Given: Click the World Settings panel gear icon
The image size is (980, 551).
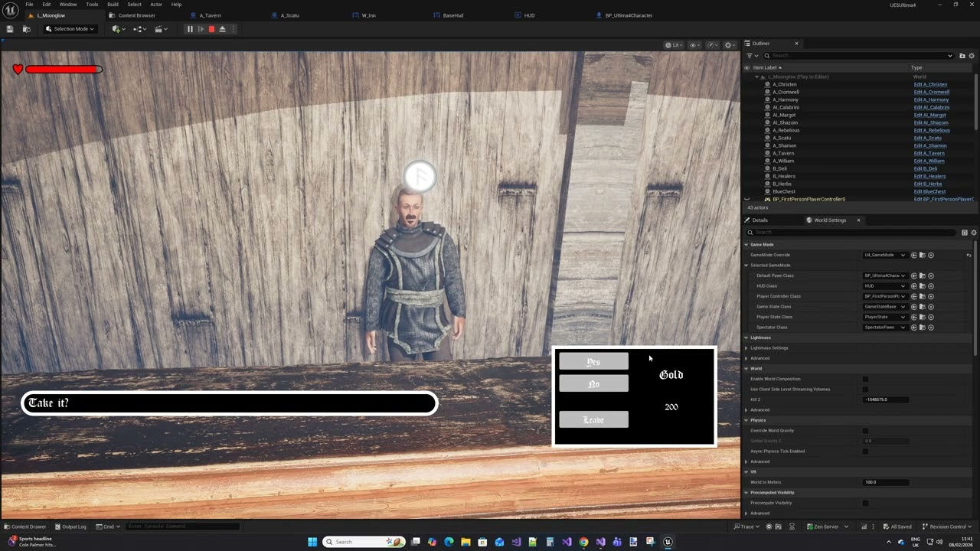Looking at the screenshot, I should [x=974, y=233].
